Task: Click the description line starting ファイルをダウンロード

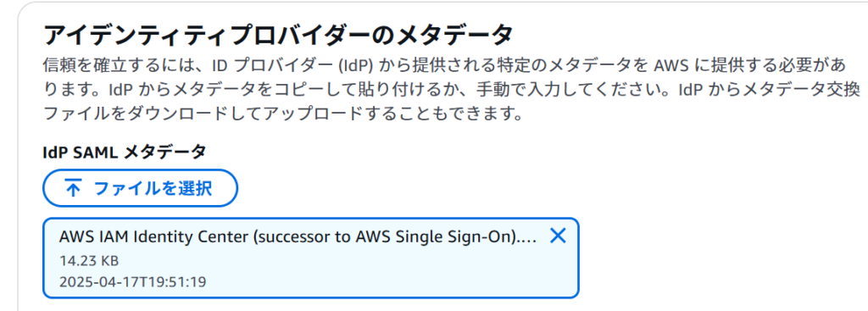Action: [283, 114]
